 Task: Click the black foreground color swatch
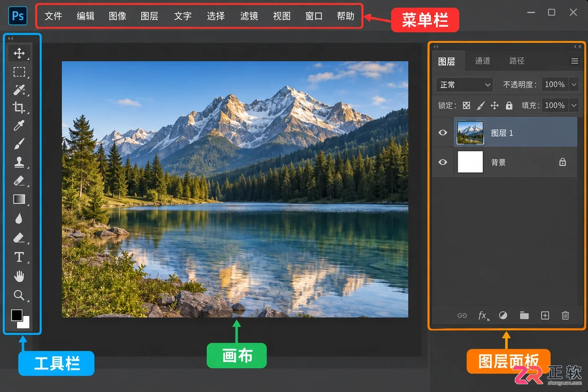(17, 315)
